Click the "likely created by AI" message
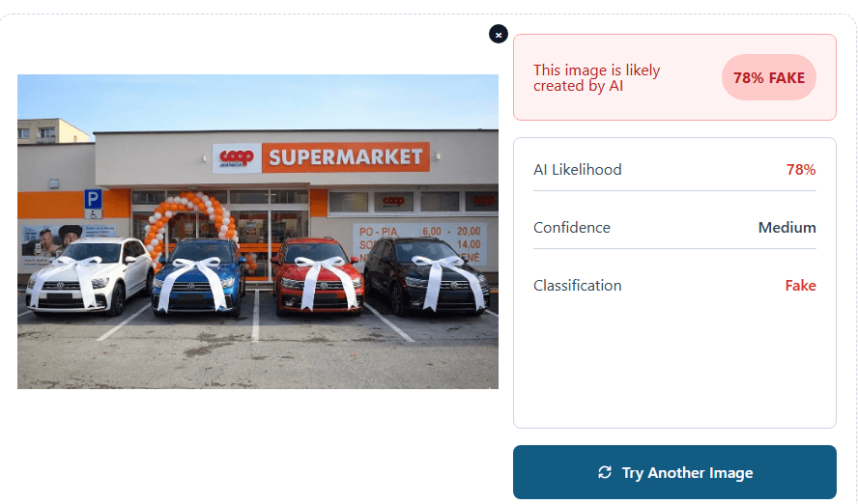Image resolution: width=858 pixels, height=504 pixels. point(597,77)
